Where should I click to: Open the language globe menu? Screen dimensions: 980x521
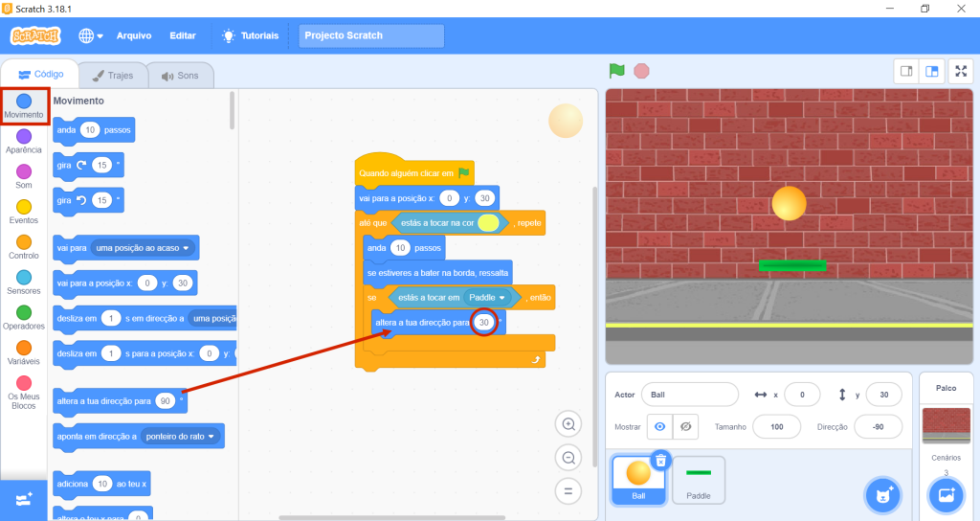coord(91,35)
